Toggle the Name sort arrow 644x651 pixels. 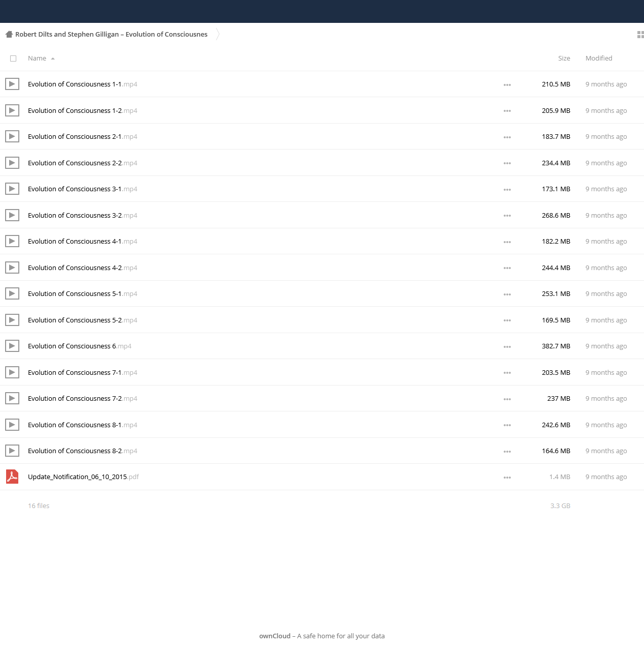[53, 58]
